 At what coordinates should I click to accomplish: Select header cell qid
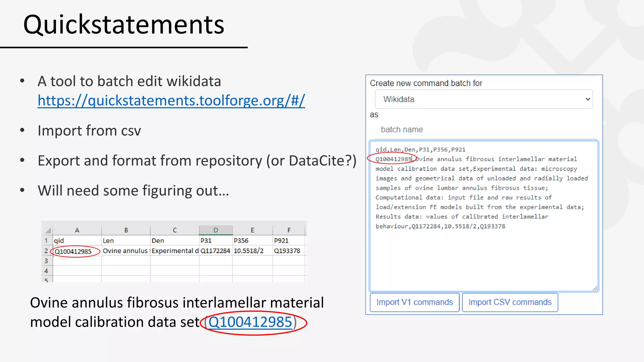(77, 241)
